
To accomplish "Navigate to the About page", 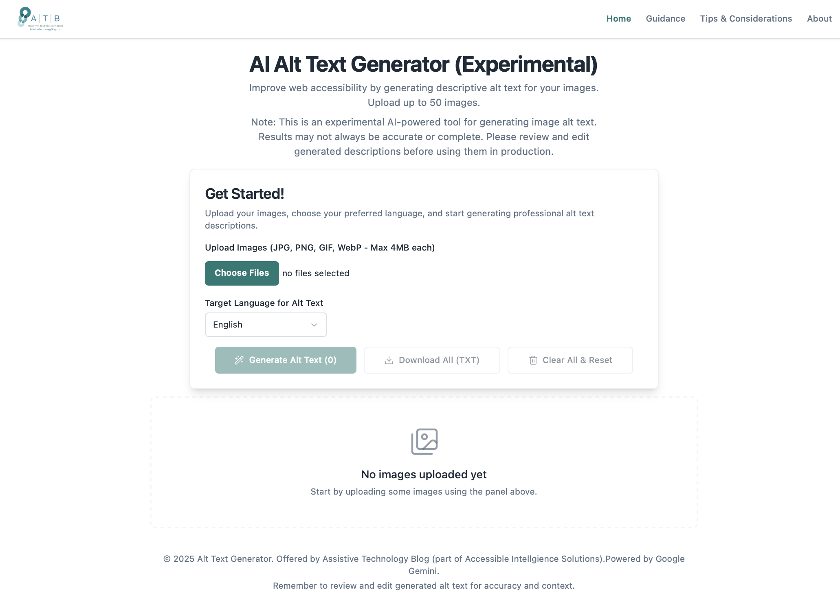I will pos(819,19).
